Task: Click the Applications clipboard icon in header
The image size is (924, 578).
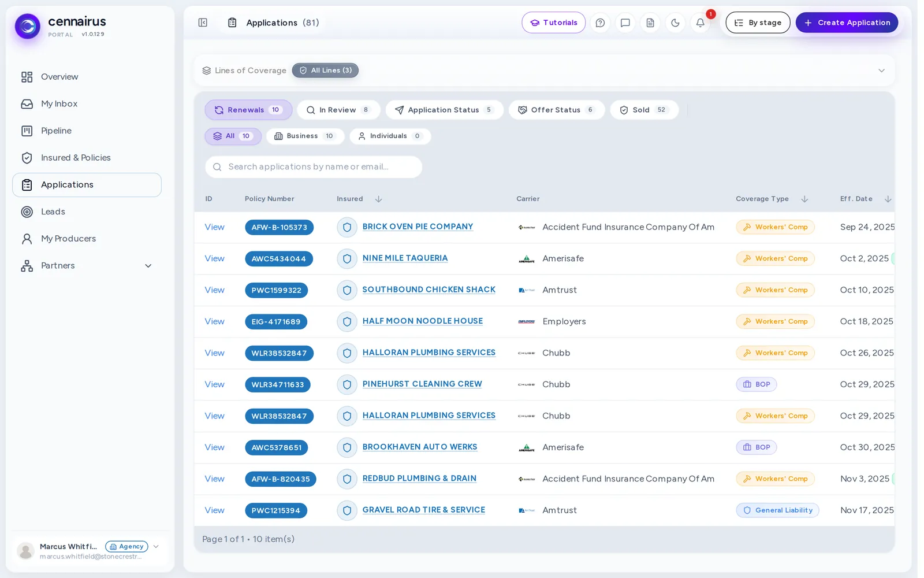Action: point(232,23)
